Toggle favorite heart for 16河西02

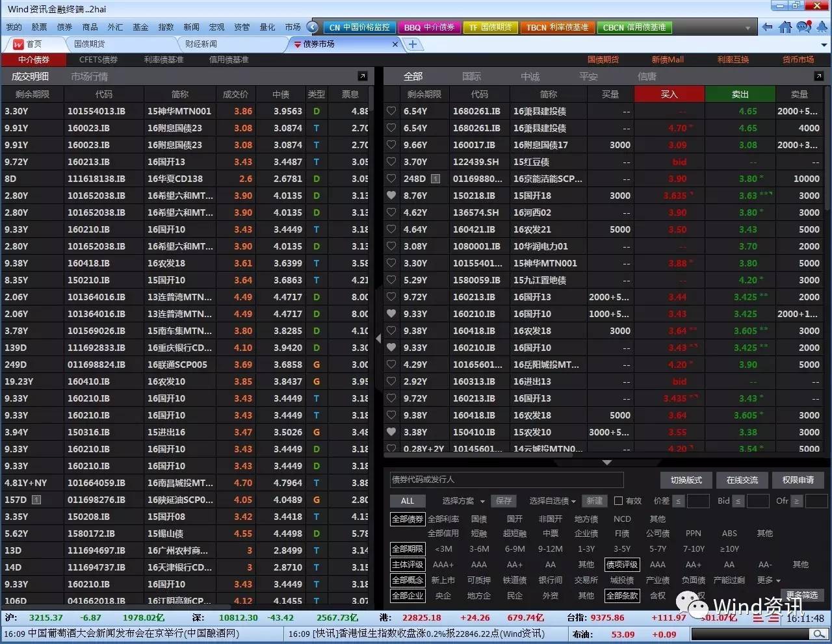coord(391,213)
